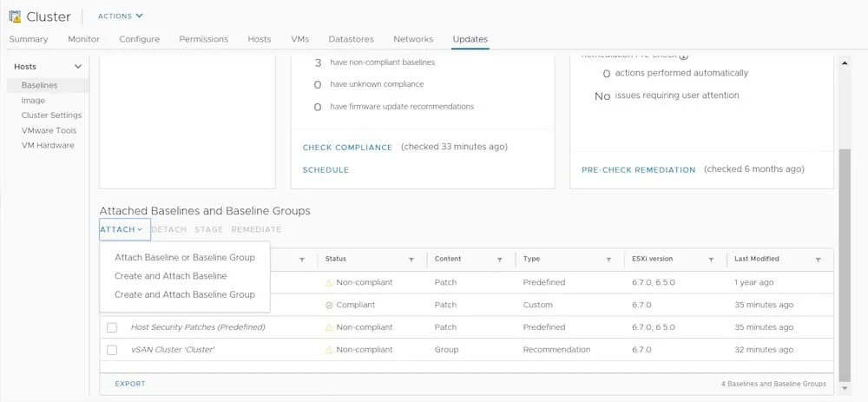Open filter icon left of Status column
The width and height of the screenshot is (868, 402).
click(x=302, y=260)
